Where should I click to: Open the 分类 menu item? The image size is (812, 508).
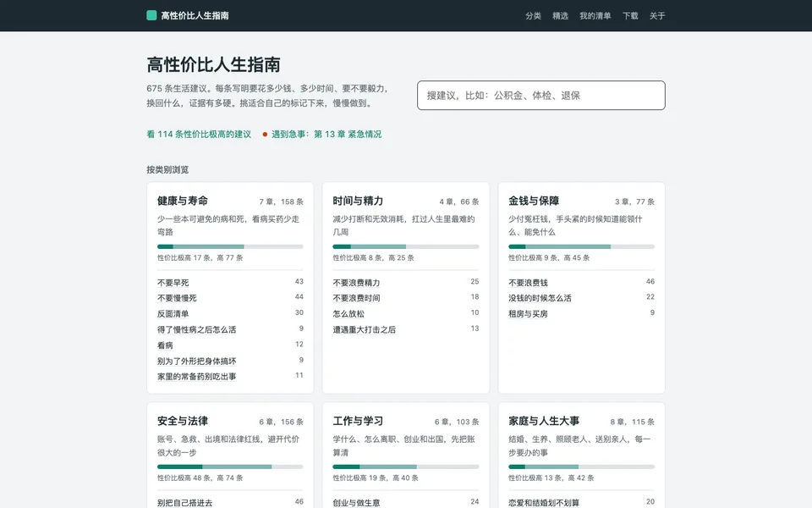tap(533, 16)
